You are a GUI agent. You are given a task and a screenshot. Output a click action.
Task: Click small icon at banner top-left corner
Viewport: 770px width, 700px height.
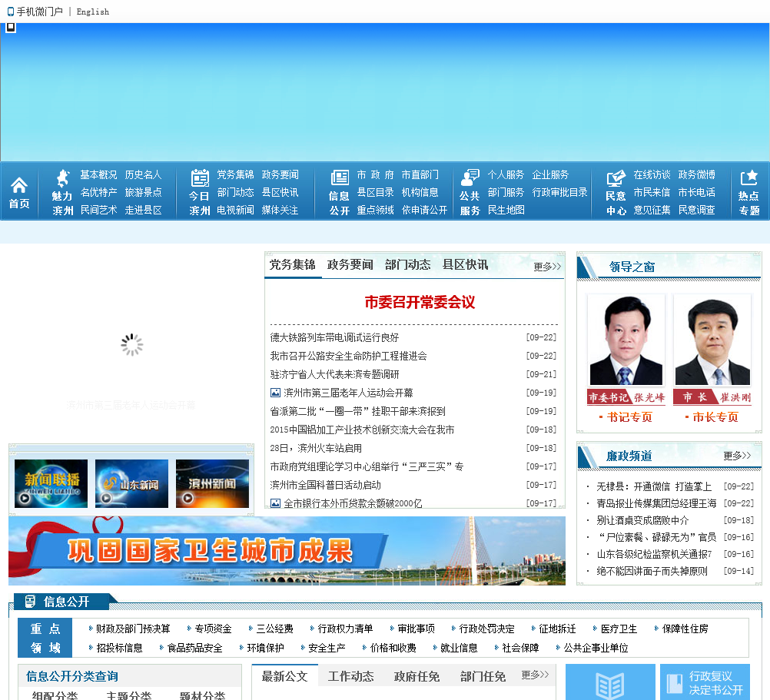(x=10, y=28)
